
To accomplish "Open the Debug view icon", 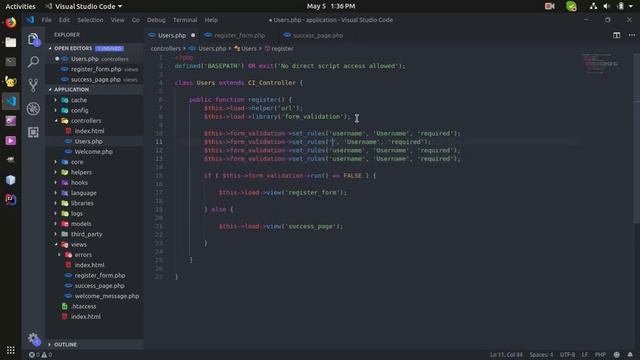I will pyautogui.click(x=33, y=109).
